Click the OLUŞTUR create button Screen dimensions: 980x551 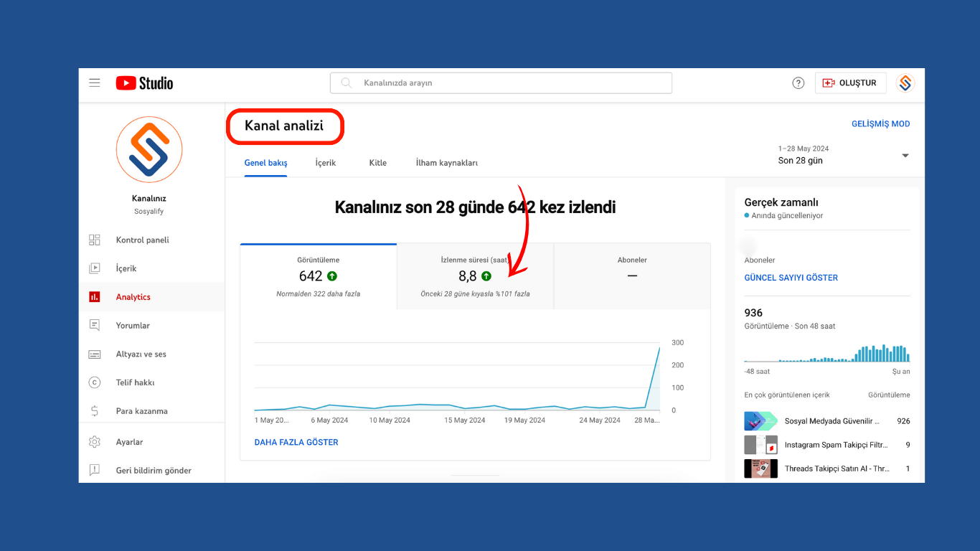851,83
